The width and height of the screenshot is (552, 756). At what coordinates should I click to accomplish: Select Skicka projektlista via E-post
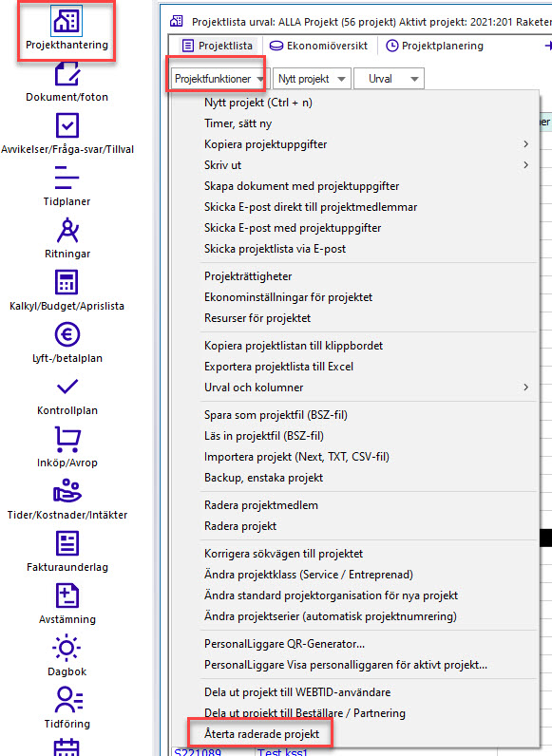[275, 249]
